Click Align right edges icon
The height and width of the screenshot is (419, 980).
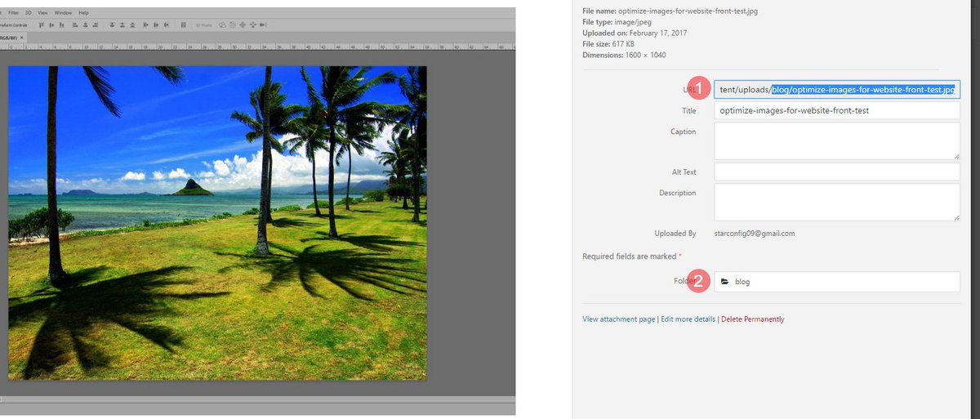tap(96, 25)
